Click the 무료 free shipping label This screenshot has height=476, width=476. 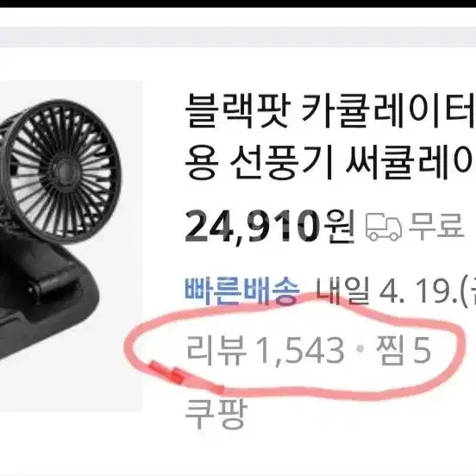click(x=436, y=226)
